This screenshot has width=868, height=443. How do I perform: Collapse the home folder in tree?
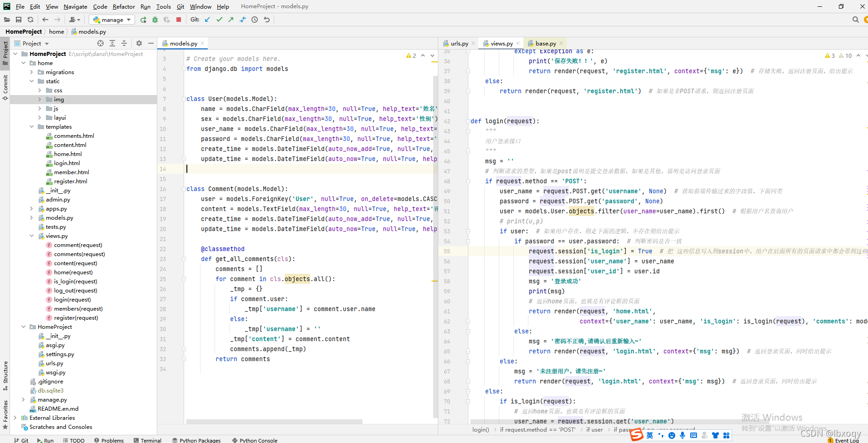point(24,63)
